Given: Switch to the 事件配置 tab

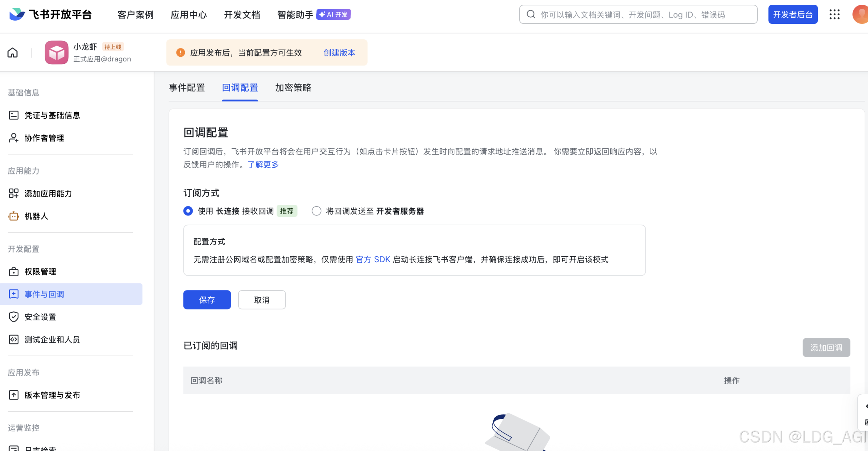Looking at the screenshot, I should (187, 88).
